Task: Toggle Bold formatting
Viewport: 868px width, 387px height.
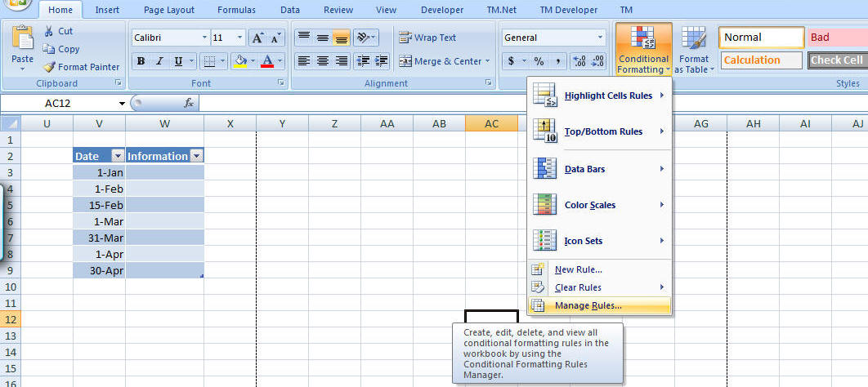Action: coord(141,61)
